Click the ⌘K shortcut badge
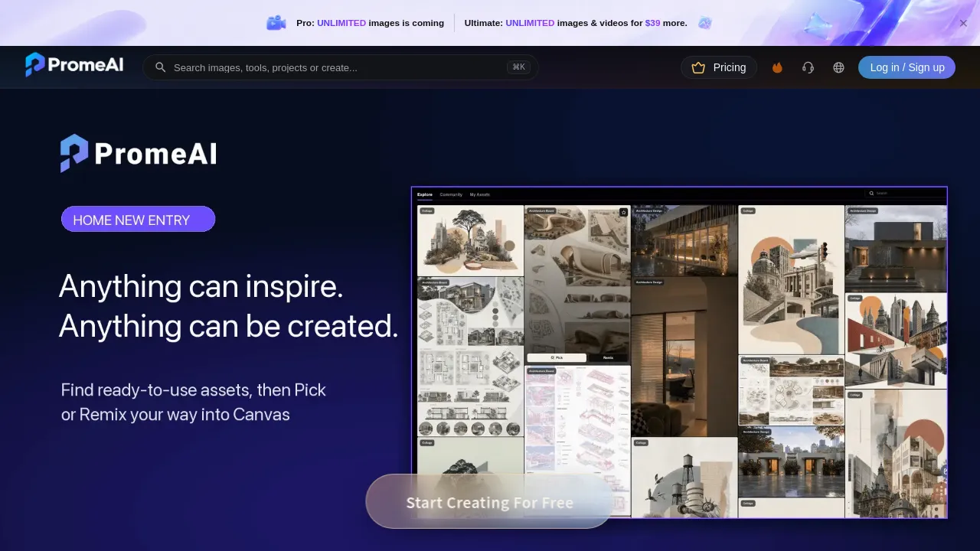The height and width of the screenshot is (551, 980). point(518,67)
